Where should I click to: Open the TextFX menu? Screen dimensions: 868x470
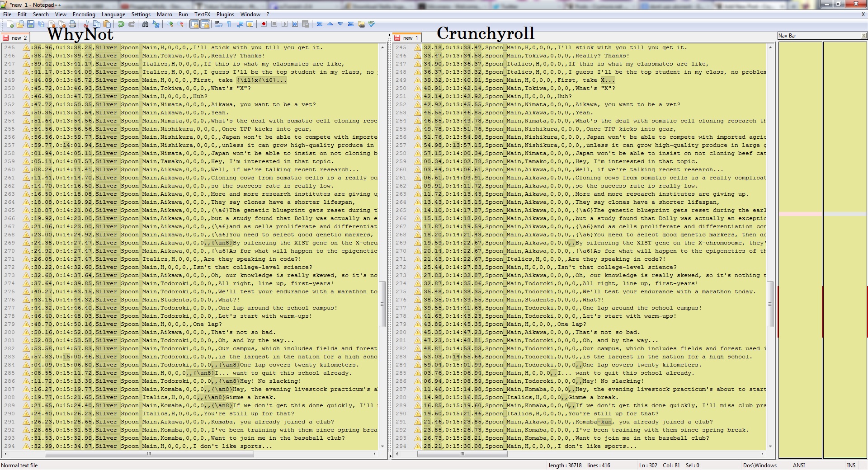[x=202, y=14]
